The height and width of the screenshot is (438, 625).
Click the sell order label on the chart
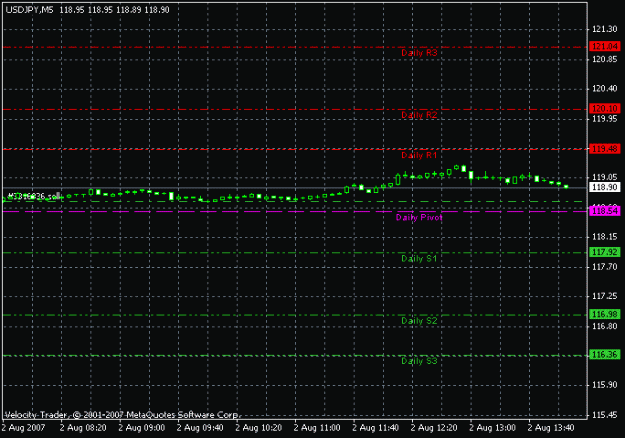[34, 196]
